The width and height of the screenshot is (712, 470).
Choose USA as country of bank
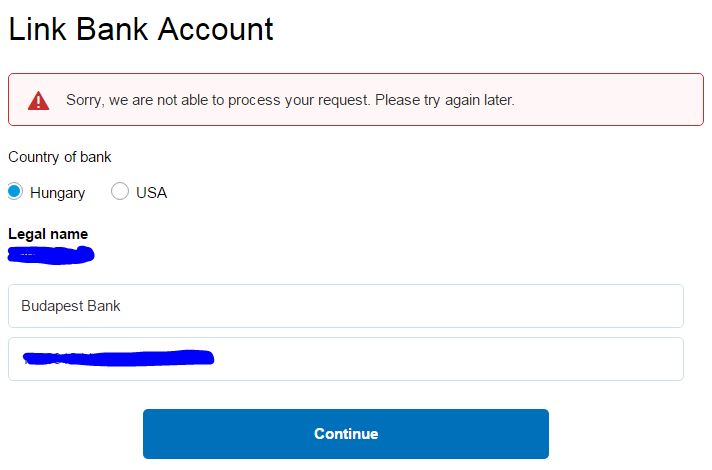coord(120,191)
